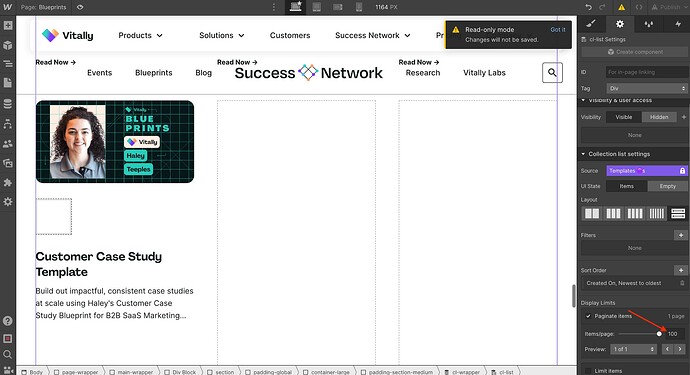Select the desktop base breakpoint

295,7
